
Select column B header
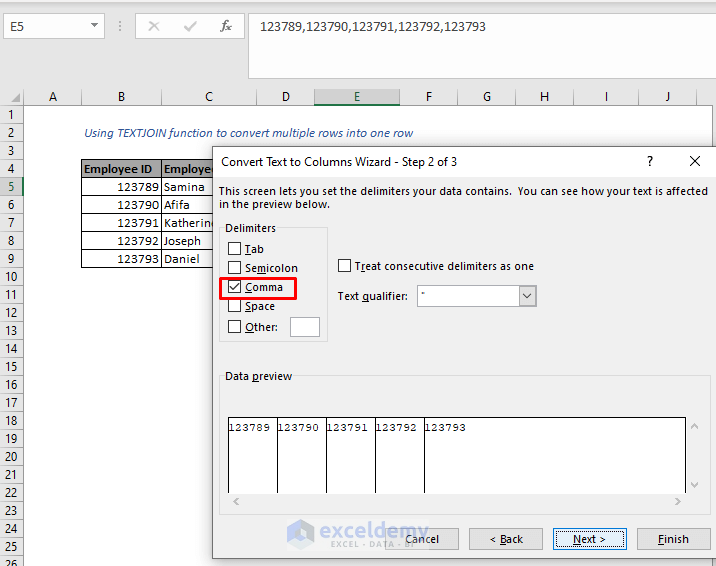coord(121,97)
